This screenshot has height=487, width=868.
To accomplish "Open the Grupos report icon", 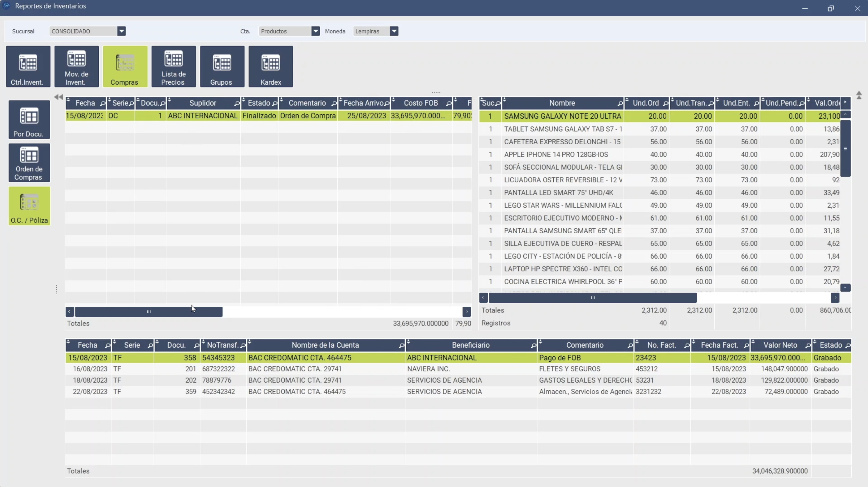I will [x=222, y=67].
